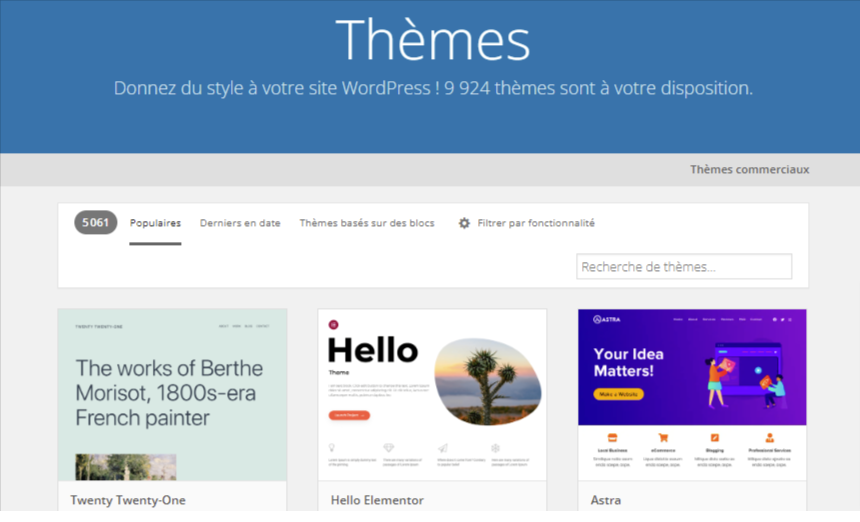Click the Astra logo in theme preview

(x=608, y=319)
